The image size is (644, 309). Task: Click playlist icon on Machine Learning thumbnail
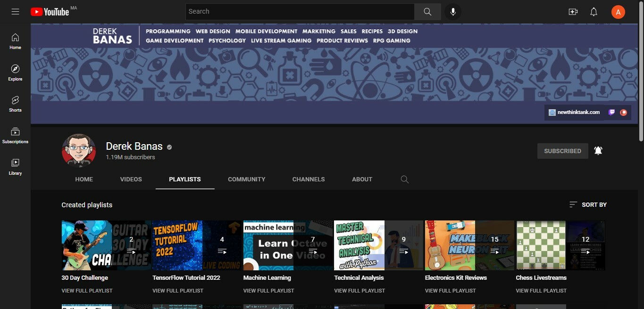[313, 251]
